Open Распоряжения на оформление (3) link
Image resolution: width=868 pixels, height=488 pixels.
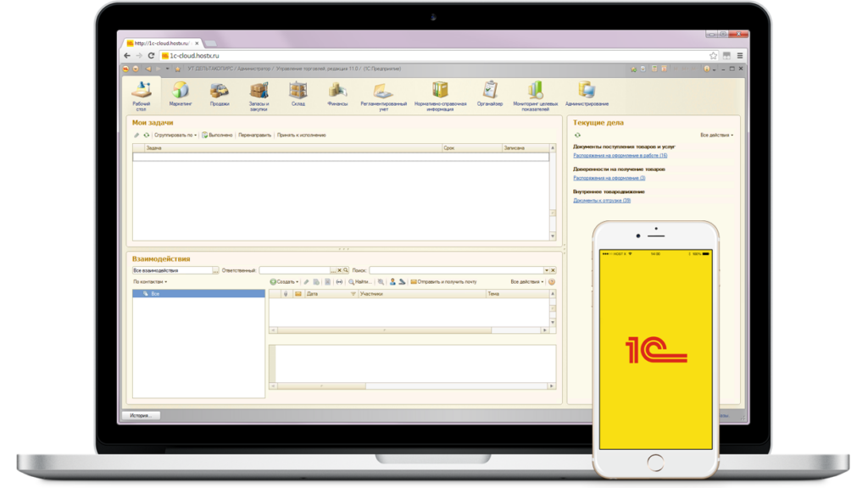point(609,178)
